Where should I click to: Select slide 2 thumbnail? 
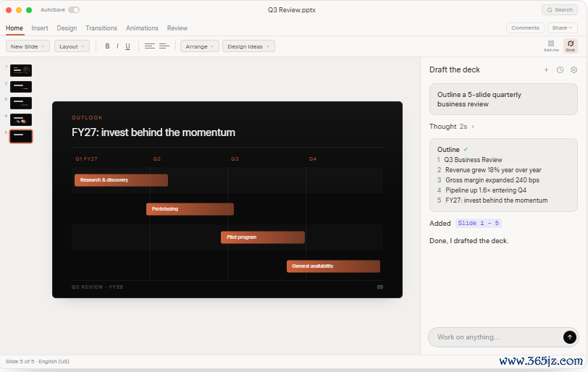click(21, 87)
